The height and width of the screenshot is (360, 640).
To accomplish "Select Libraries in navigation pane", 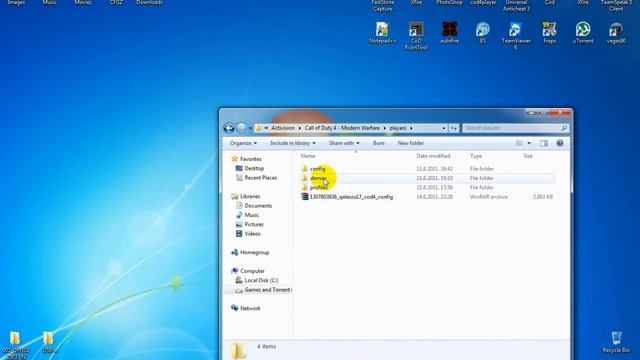I will 250,196.
